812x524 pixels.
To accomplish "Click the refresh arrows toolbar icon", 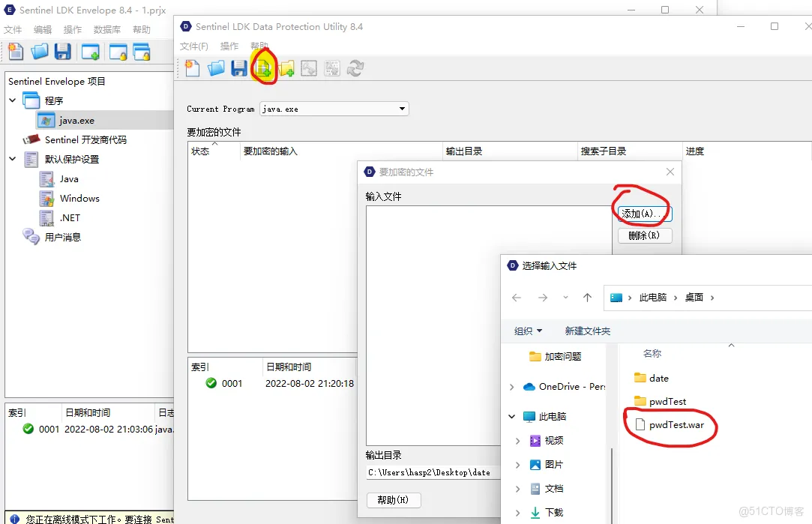I will (x=355, y=67).
